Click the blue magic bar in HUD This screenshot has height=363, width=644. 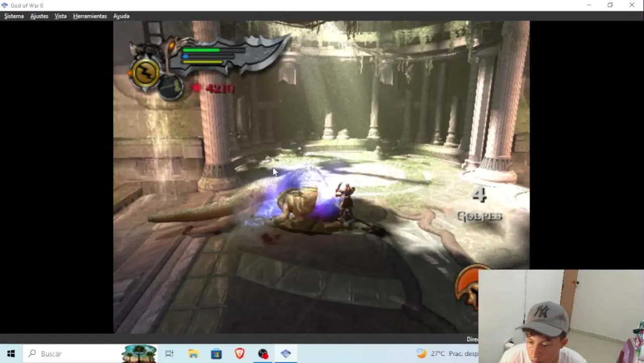tap(185, 56)
